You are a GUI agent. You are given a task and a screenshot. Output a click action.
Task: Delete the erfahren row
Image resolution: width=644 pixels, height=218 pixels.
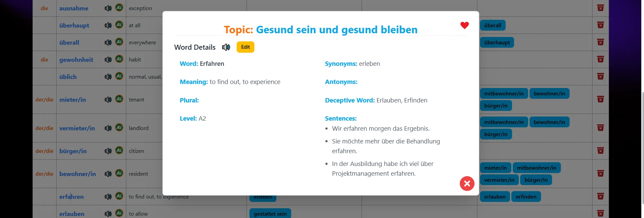(x=600, y=197)
